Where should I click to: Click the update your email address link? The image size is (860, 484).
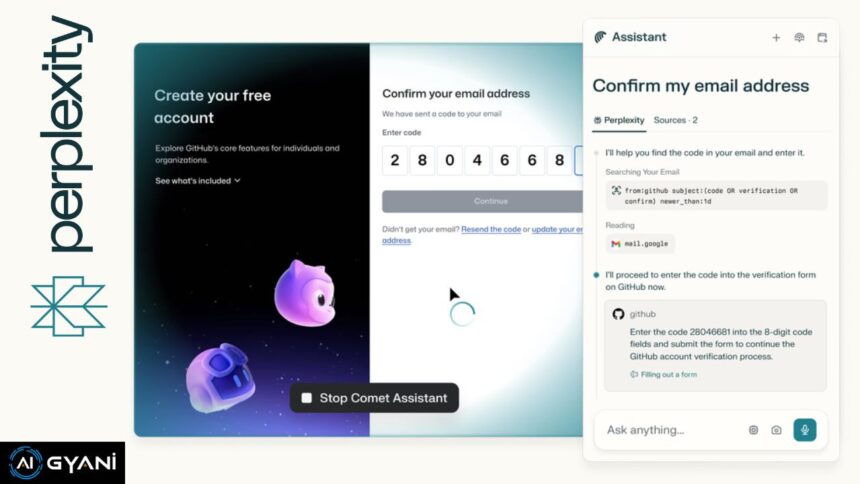click(483, 235)
